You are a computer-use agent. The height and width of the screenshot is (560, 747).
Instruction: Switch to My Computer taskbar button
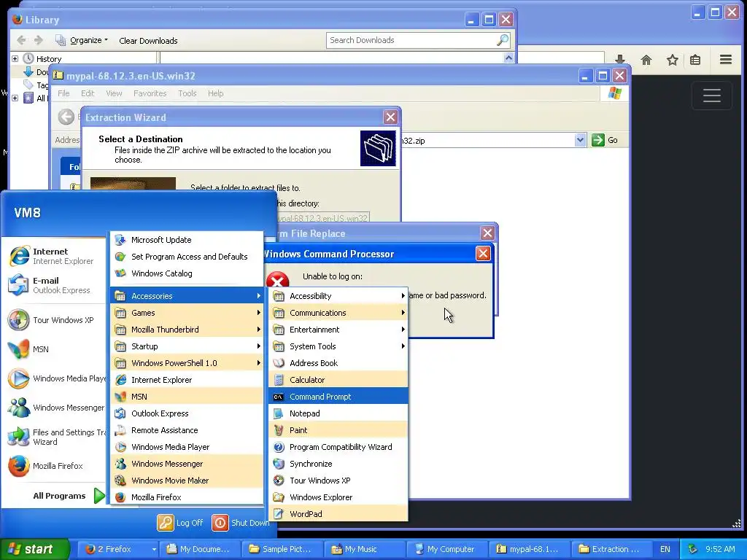(x=446, y=549)
